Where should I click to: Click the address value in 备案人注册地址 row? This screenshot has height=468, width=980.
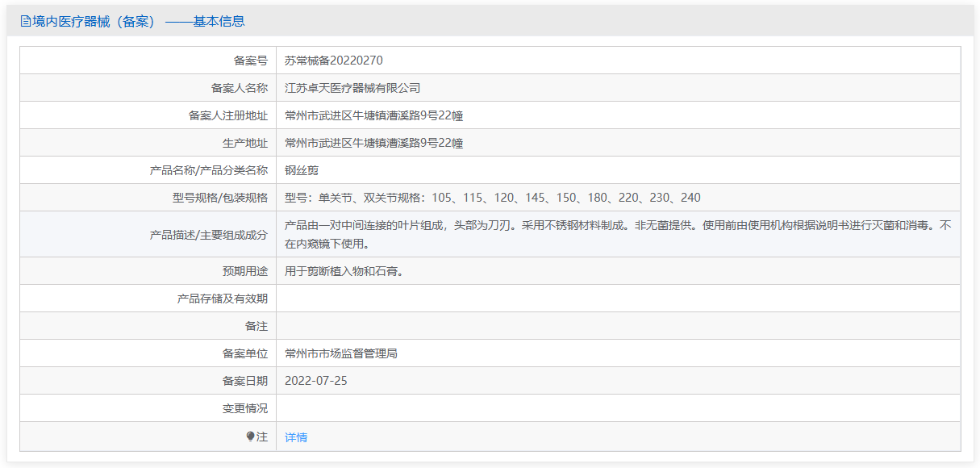pyautogui.click(x=373, y=115)
